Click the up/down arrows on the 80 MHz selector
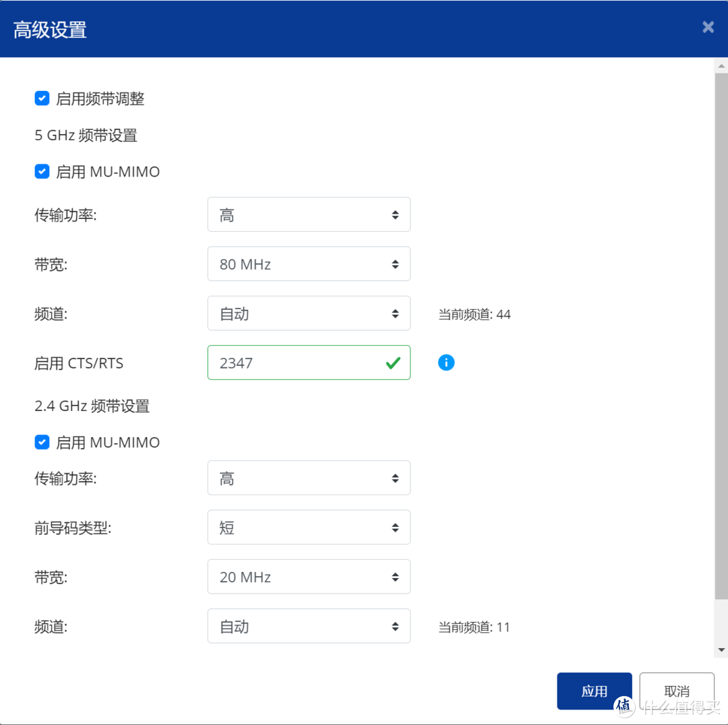This screenshot has width=728, height=725. coord(396,264)
